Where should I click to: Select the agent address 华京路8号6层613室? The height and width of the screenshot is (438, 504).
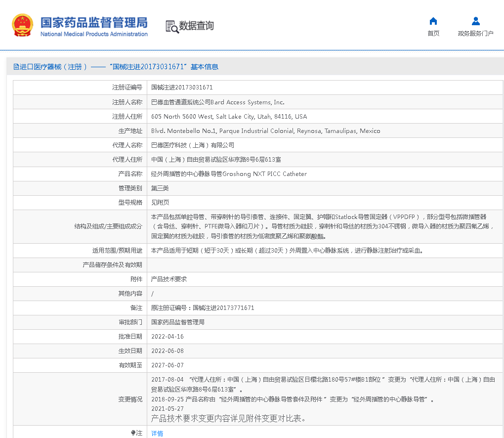click(x=216, y=160)
